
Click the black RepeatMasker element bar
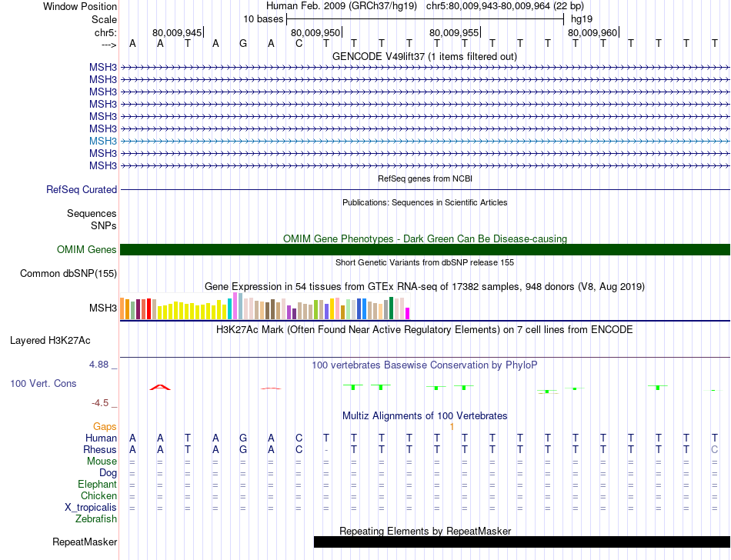pos(522,542)
